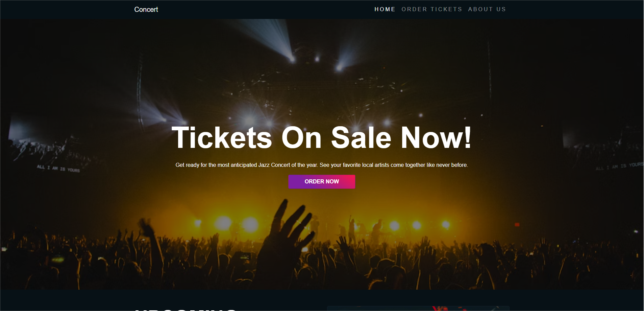Image resolution: width=644 pixels, height=311 pixels.
Task: Click the Concert brand logo
Action: [146, 9]
